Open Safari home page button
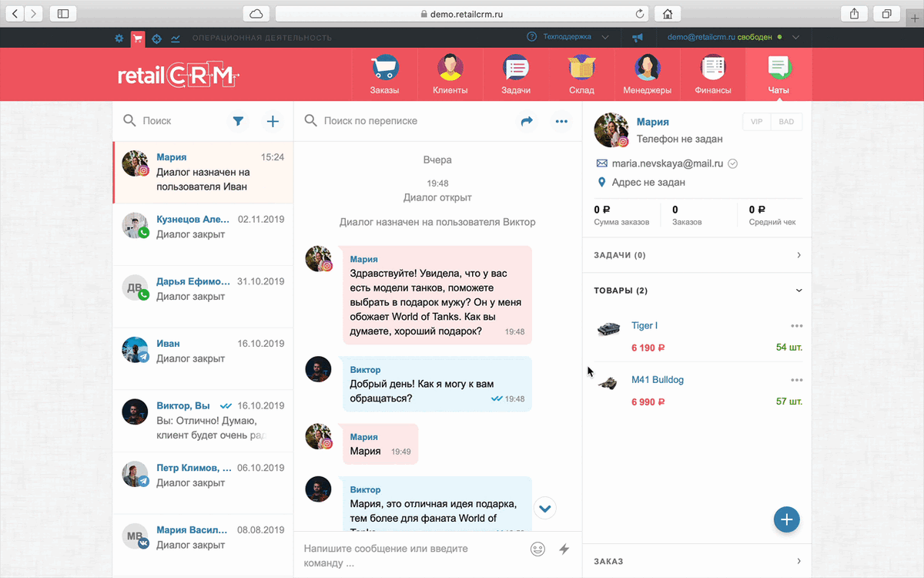 click(667, 13)
